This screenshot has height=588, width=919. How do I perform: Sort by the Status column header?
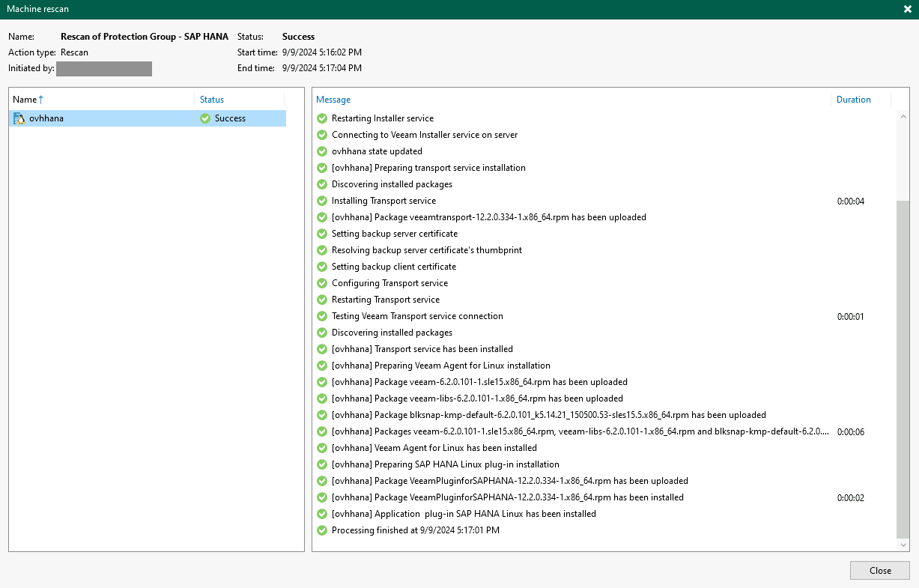[212, 100]
